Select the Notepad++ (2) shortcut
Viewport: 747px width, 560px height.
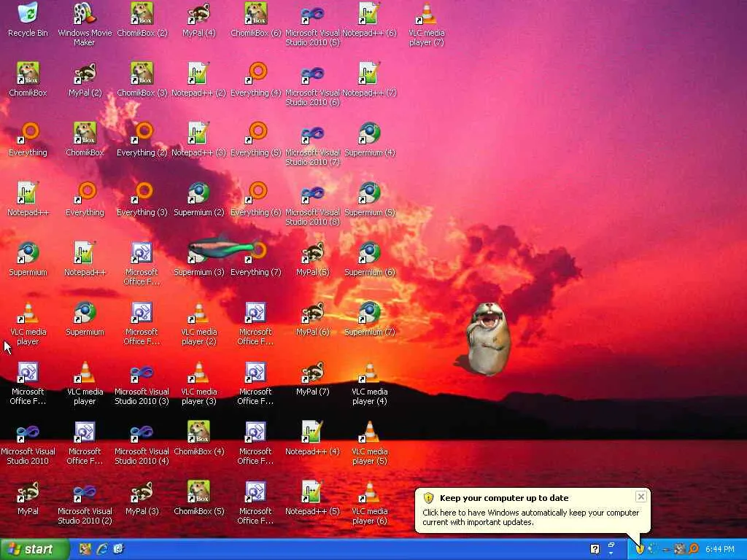(x=198, y=79)
